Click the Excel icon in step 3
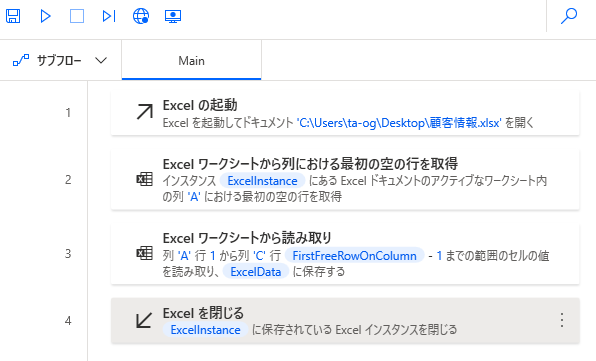Viewport: 596px width, 361px height. pos(144,253)
